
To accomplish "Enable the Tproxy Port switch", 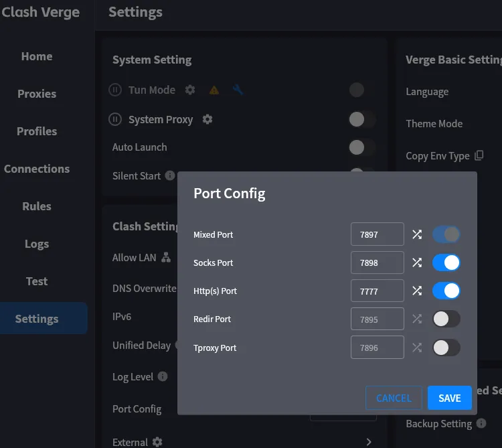I will 446,348.
